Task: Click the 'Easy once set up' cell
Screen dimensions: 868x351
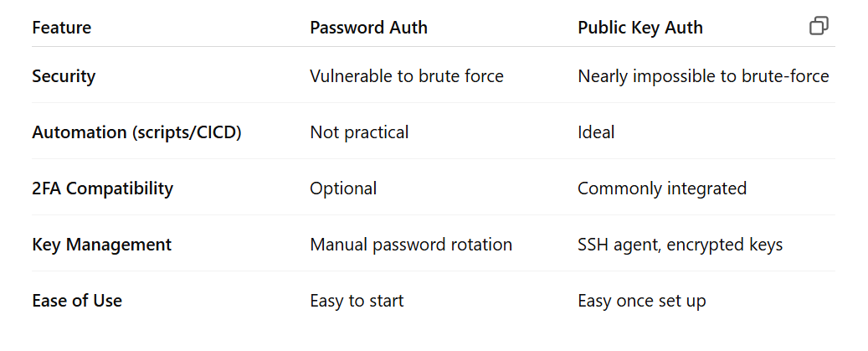Action: [x=641, y=301]
